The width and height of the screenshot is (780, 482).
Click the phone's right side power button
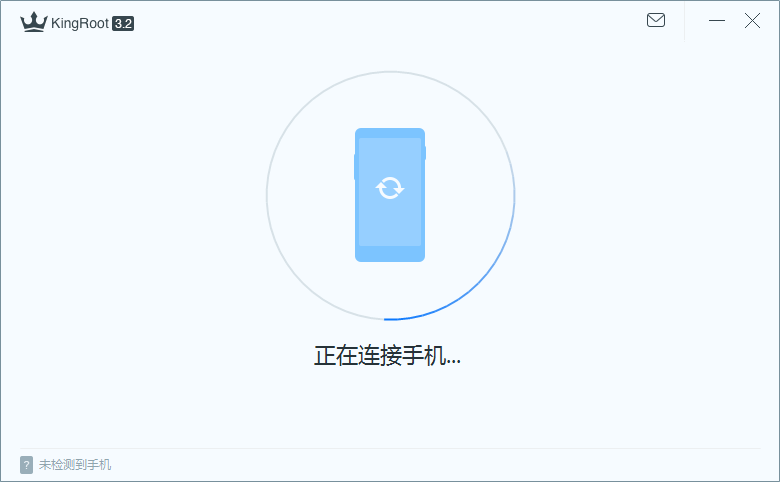pos(425,153)
